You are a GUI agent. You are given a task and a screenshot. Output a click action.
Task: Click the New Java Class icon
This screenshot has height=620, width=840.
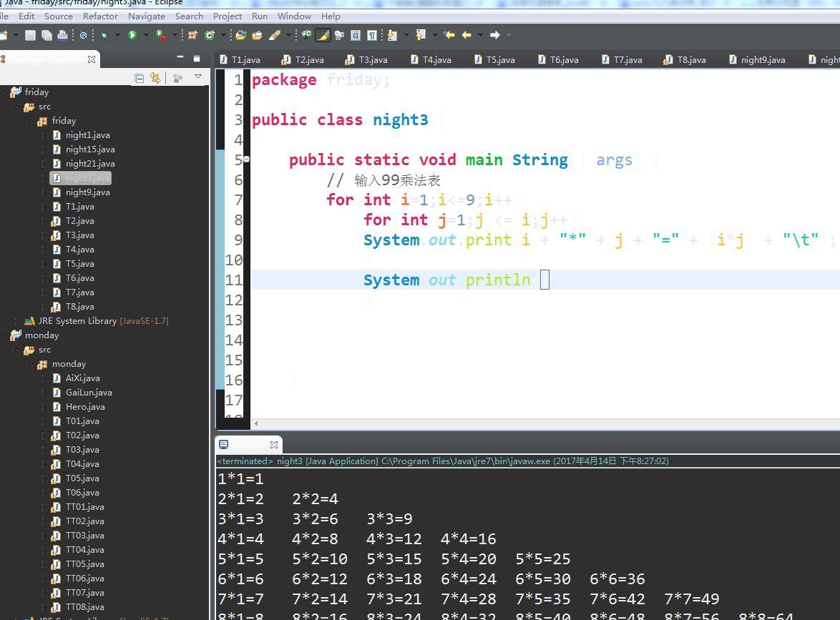point(210,35)
